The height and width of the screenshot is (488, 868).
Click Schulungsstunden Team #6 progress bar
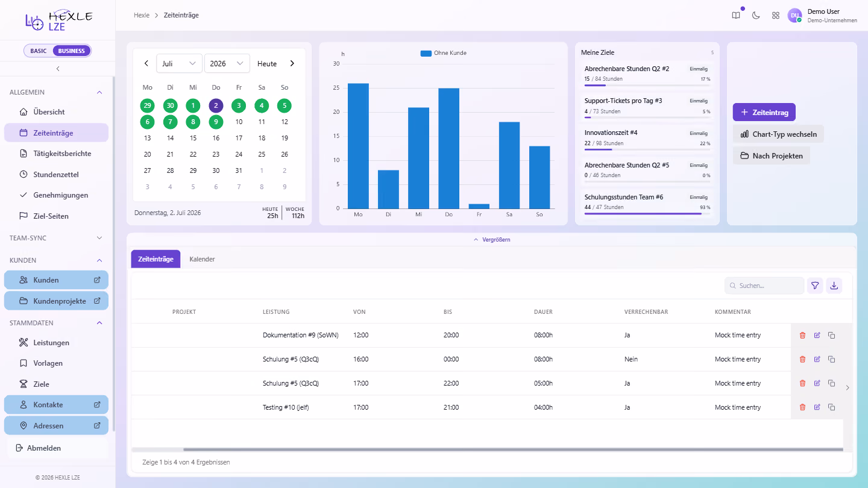647,214
